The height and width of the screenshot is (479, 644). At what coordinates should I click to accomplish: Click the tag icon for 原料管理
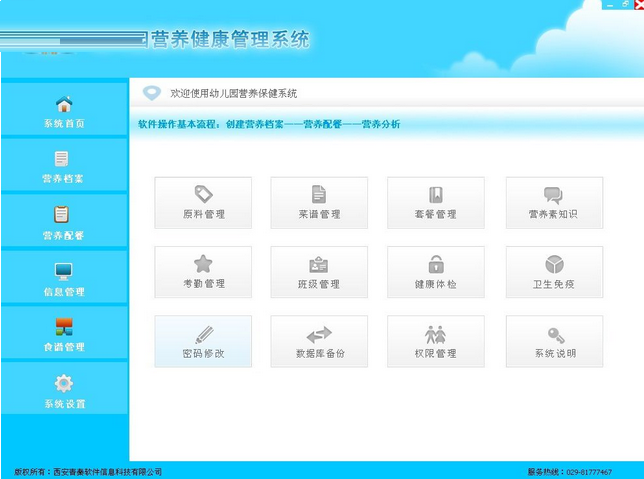203,194
